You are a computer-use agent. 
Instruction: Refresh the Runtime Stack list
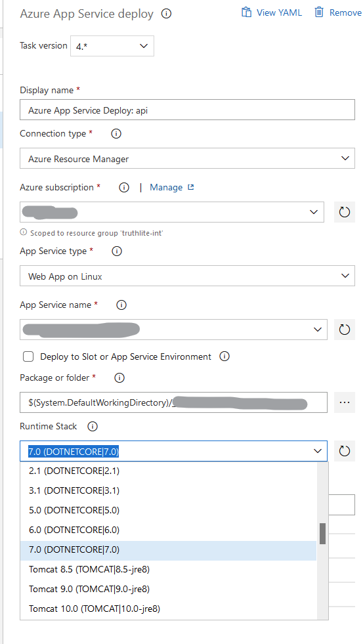pyautogui.click(x=344, y=452)
